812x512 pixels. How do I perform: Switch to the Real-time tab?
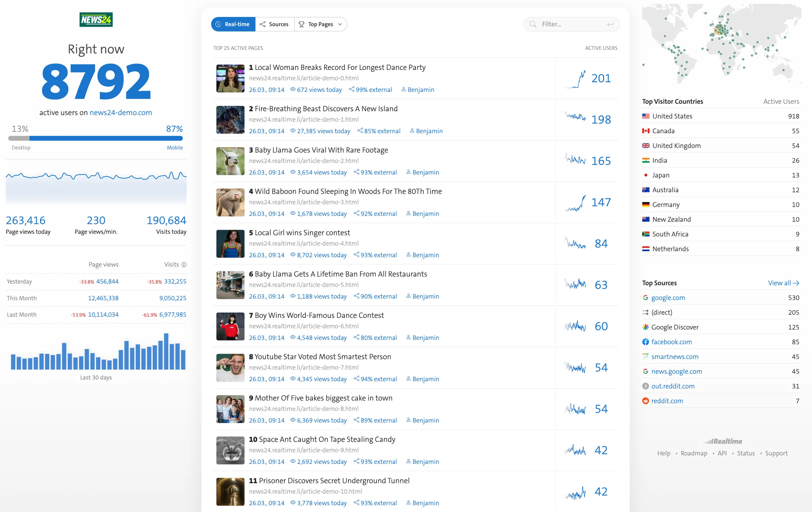pos(233,24)
